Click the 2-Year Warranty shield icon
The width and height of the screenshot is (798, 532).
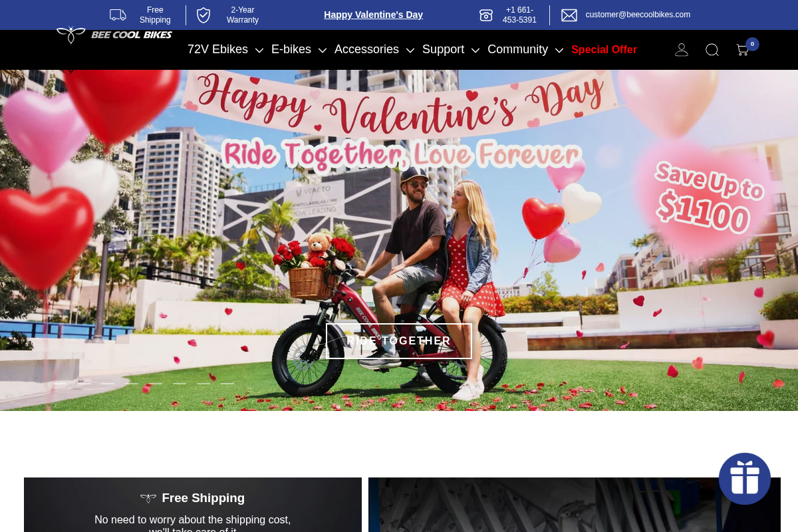point(203,14)
